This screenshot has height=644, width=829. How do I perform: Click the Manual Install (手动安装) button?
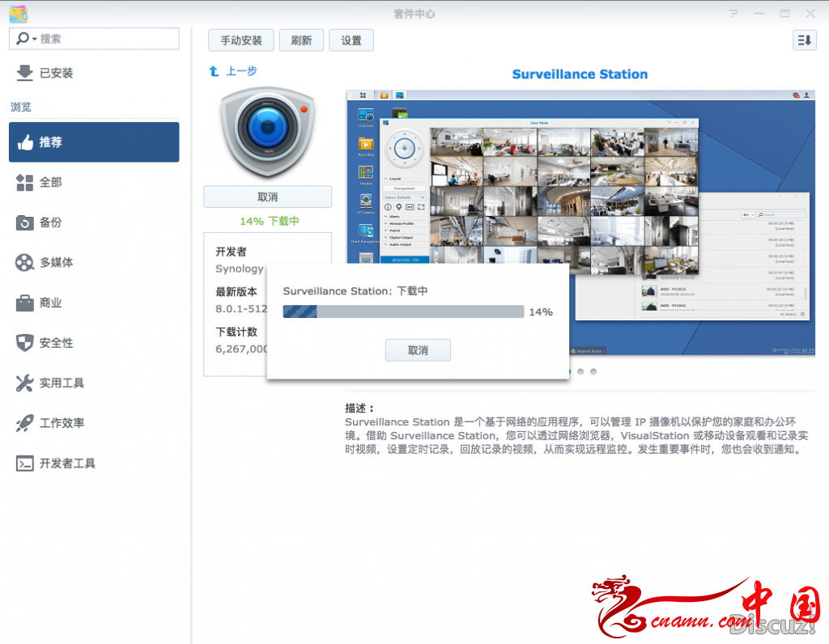(240, 40)
